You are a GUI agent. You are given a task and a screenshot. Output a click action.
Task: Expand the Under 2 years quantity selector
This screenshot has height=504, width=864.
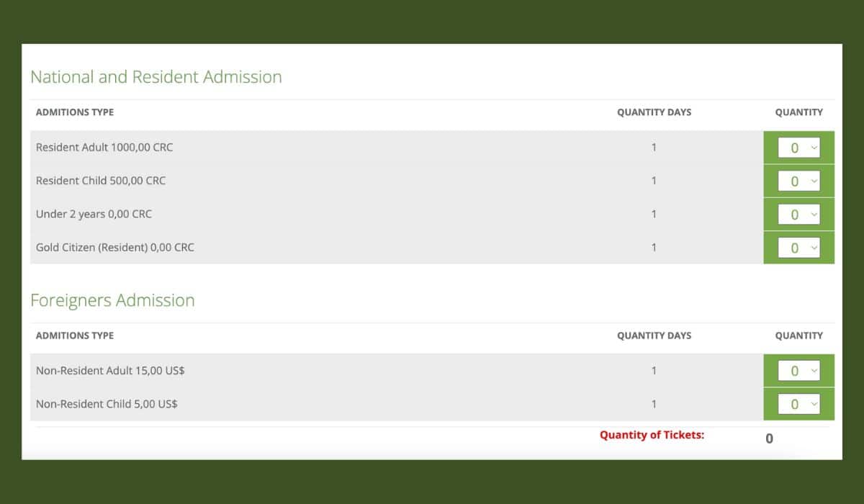point(798,214)
